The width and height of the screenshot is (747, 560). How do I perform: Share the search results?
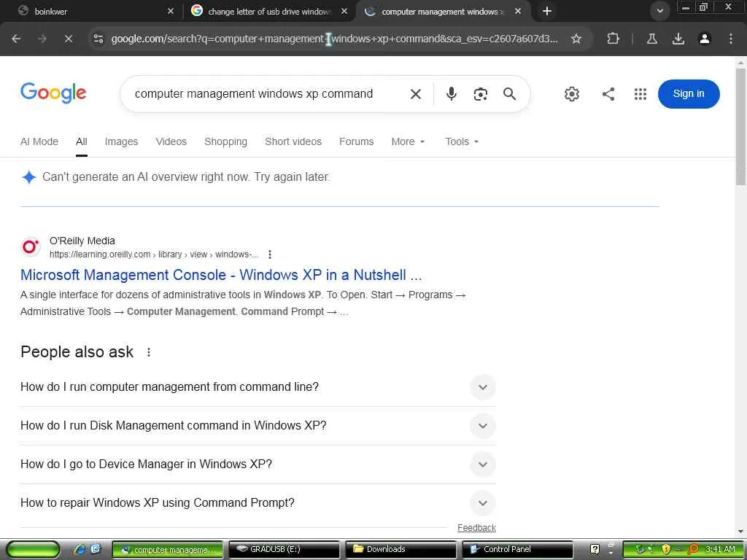pos(608,94)
